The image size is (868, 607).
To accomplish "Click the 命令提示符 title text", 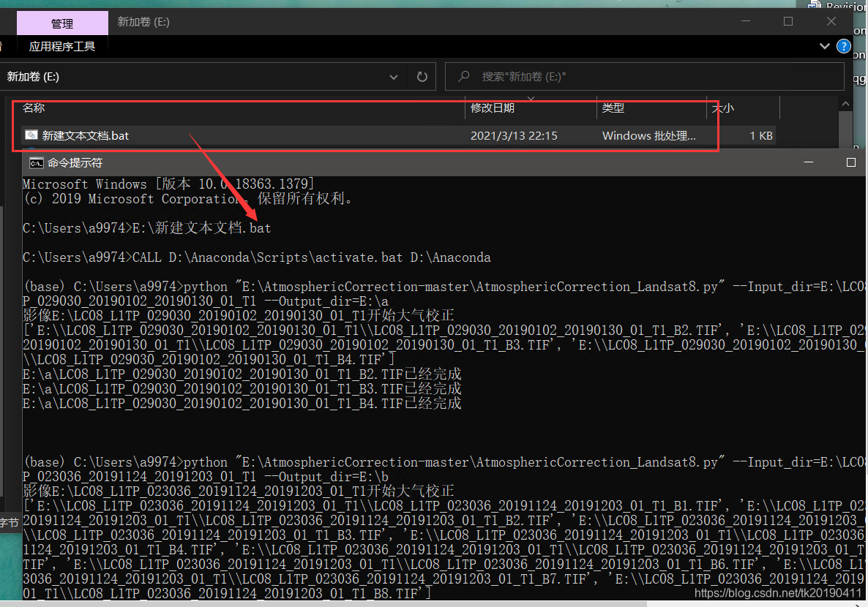I will click(75, 162).
